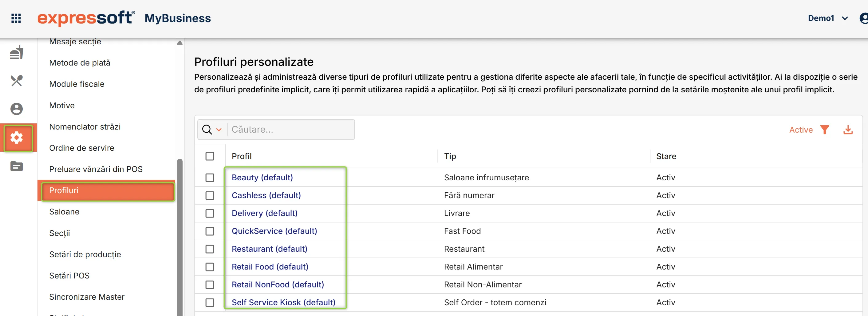Viewport: 868px width, 316px height.
Task: Toggle the select-all checkbox in header
Action: (x=210, y=156)
